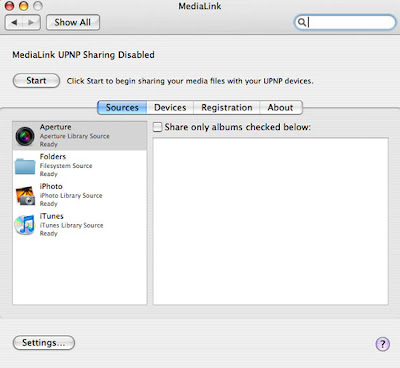Click the Show All button
Image resolution: width=400 pixels, height=368 pixels.
click(x=73, y=22)
